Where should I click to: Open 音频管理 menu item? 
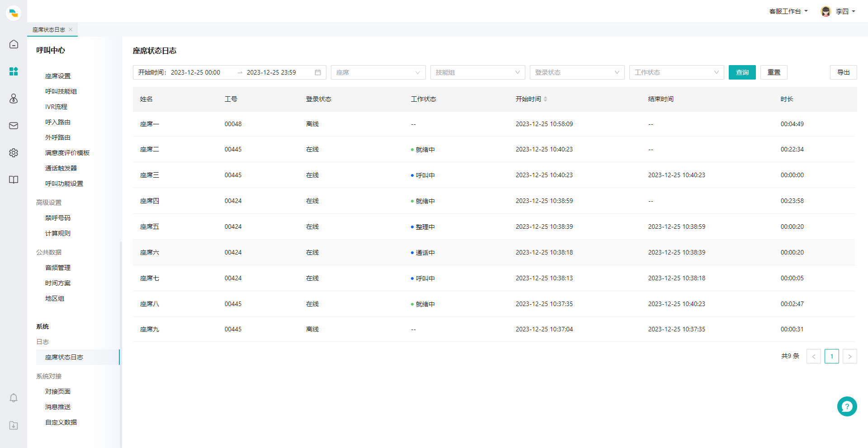coord(58,268)
